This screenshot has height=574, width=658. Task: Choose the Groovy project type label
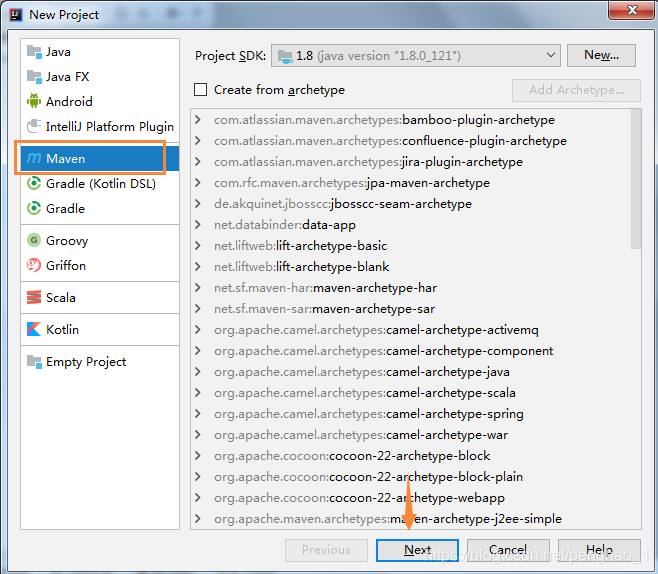(67, 241)
